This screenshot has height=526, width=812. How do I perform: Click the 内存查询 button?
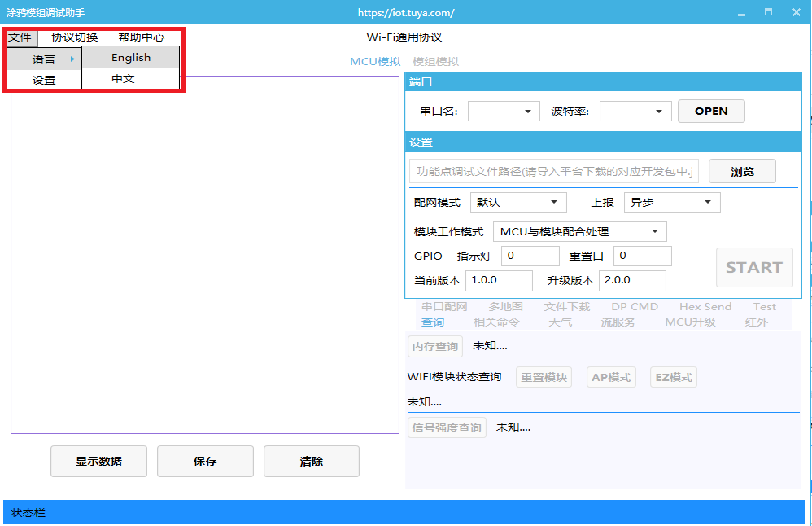[435, 347]
